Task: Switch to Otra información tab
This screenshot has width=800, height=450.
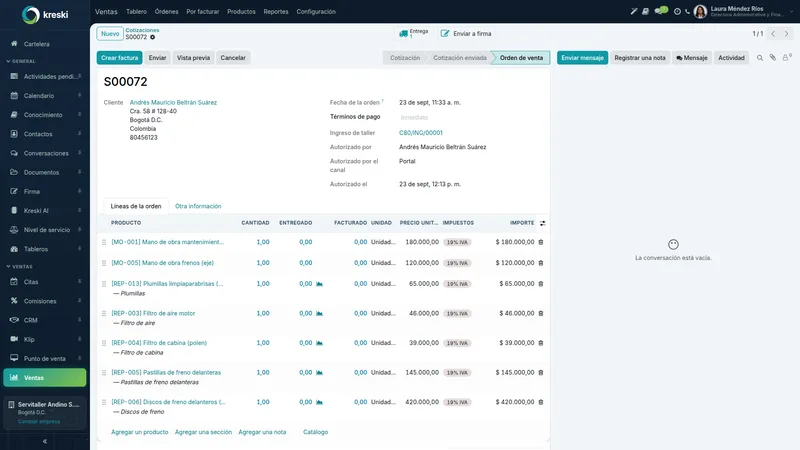Action: pyautogui.click(x=198, y=206)
